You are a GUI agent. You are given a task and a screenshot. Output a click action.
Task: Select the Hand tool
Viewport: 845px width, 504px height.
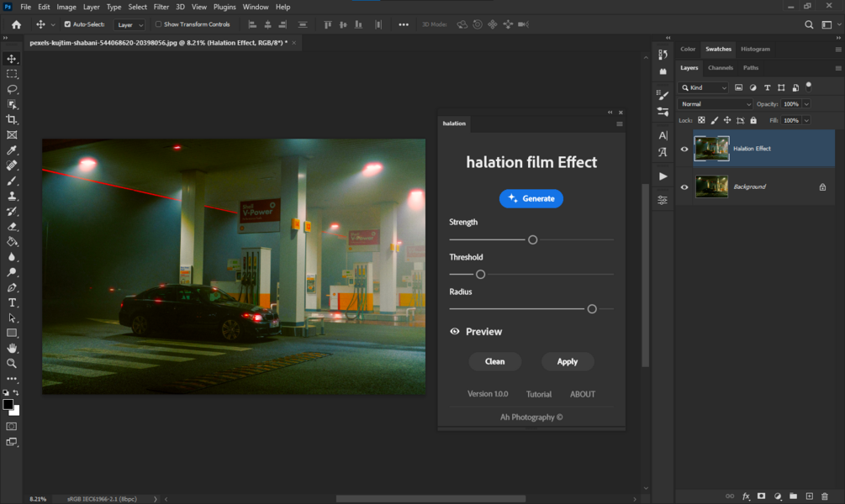(x=12, y=348)
